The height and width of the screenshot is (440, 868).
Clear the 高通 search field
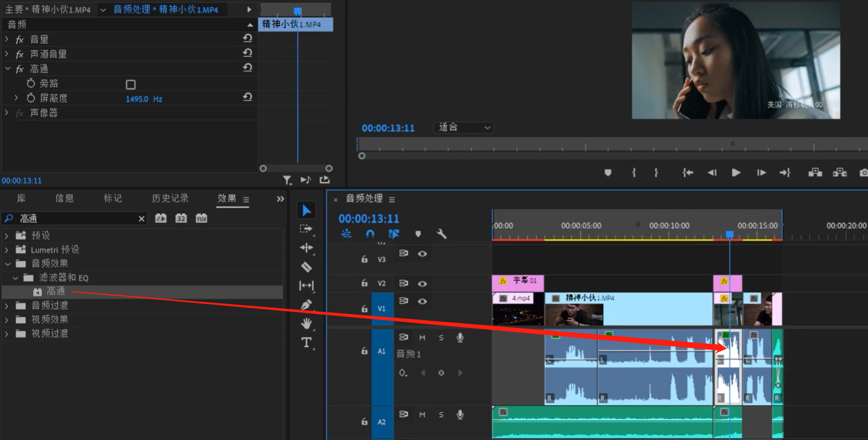coord(141,219)
